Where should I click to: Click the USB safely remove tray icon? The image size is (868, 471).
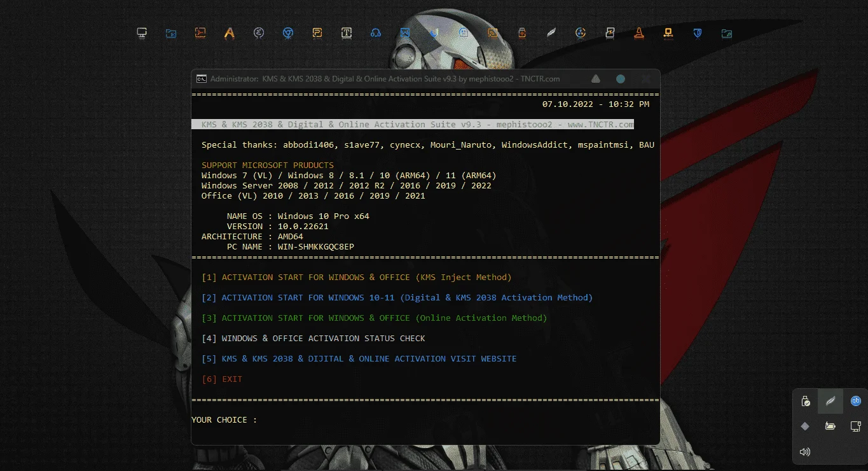coord(805,401)
